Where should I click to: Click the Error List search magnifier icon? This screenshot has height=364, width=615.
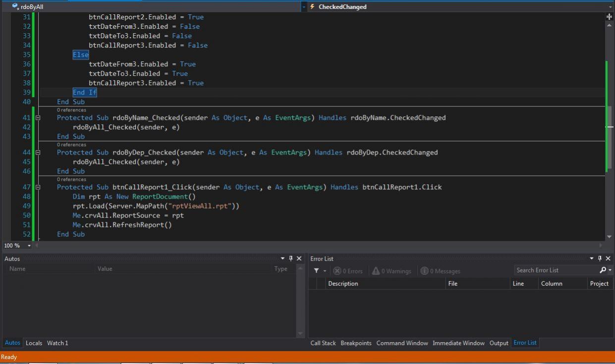click(603, 270)
